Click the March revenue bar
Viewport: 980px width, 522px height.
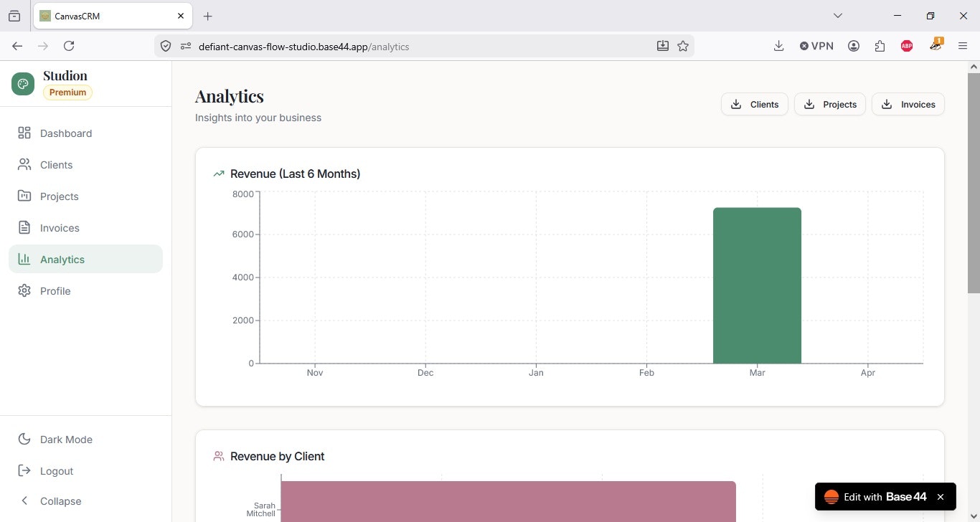(x=757, y=285)
